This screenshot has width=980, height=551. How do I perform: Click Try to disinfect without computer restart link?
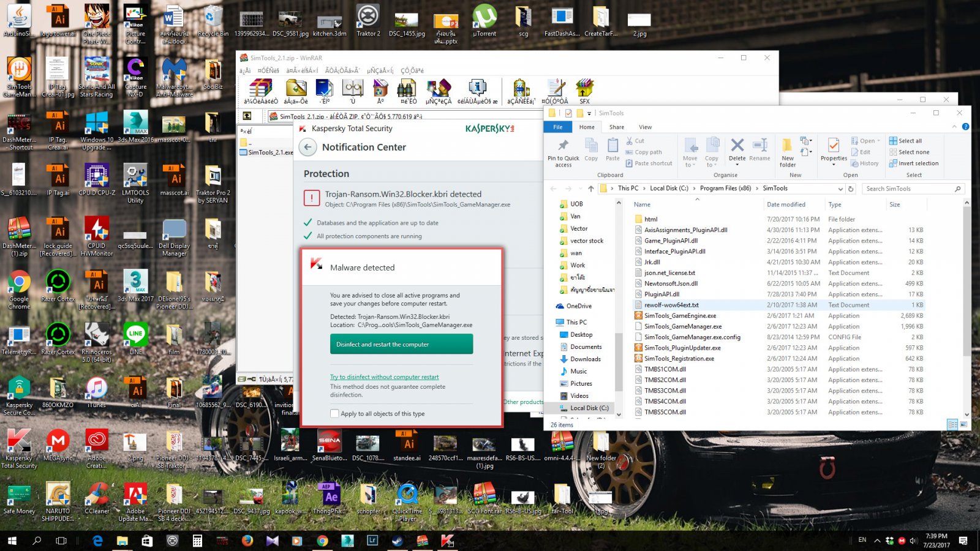(384, 377)
